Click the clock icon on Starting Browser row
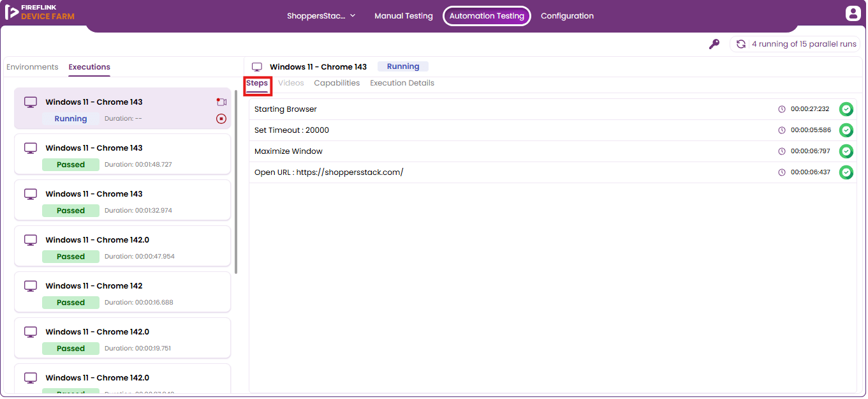 coord(782,109)
